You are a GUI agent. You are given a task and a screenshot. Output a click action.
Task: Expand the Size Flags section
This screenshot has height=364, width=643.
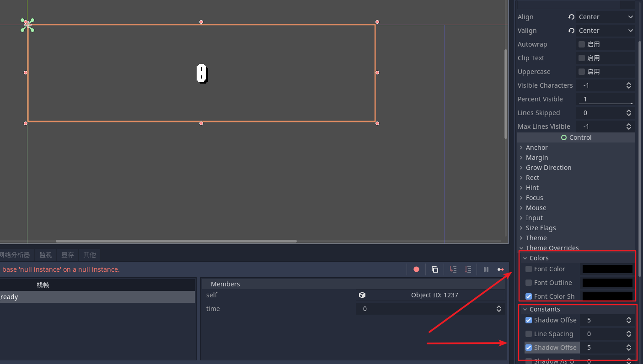click(576, 228)
